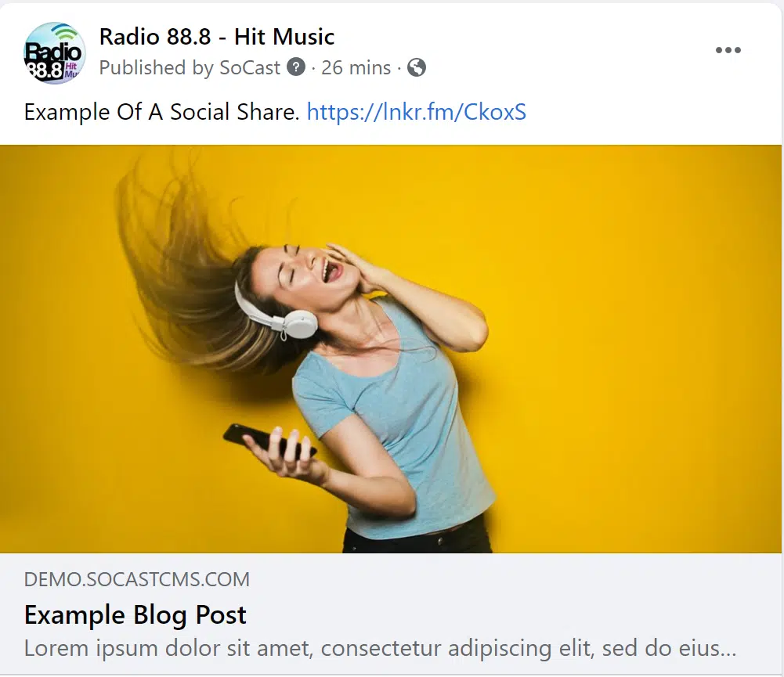Click the question mark icon beside SoCast
This screenshot has width=784, height=677.
click(296, 67)
